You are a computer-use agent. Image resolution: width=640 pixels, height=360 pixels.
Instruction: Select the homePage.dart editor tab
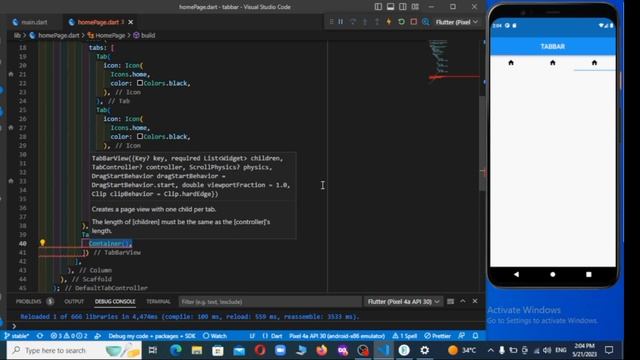click(98, 22)
